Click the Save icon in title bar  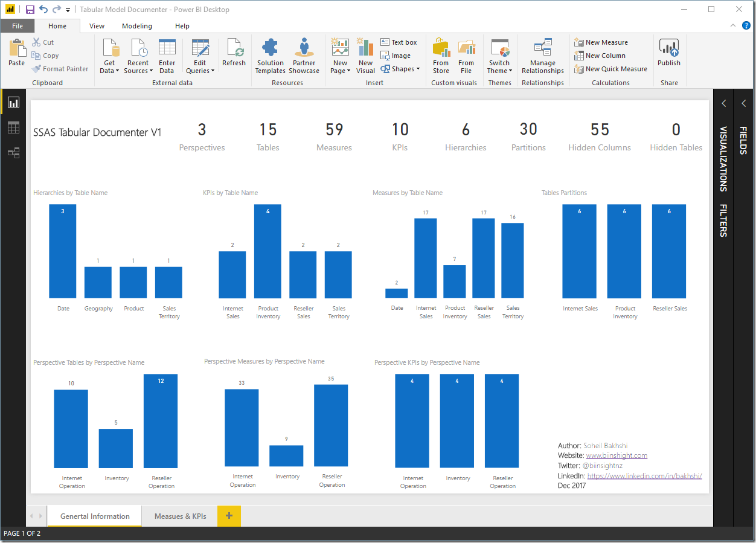tap(30, 10)
